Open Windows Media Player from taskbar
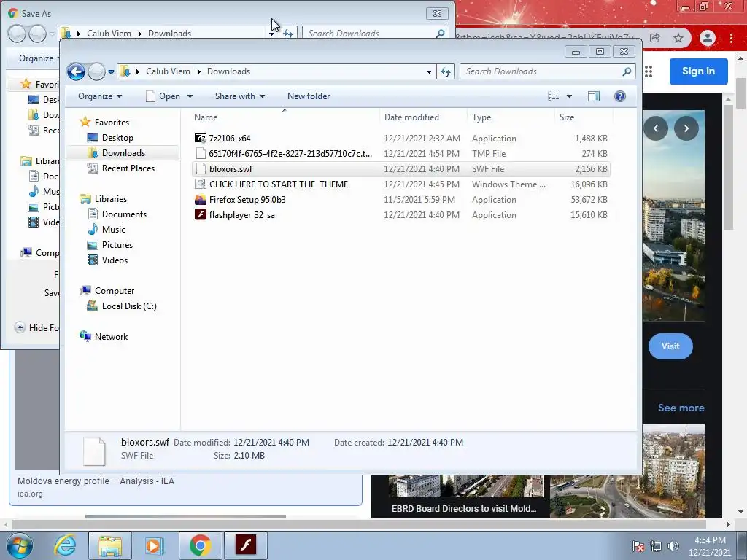This screenshot has height=560, width=747. pyautogui.click(x=154, y=545)
